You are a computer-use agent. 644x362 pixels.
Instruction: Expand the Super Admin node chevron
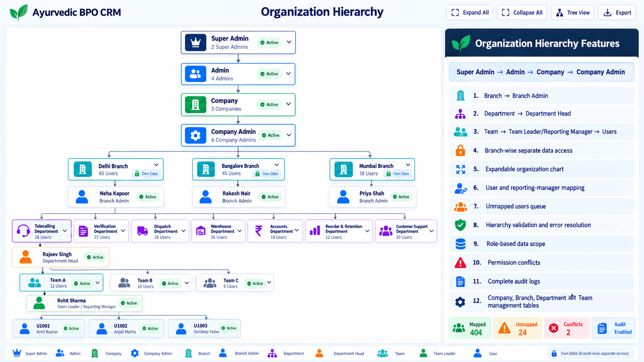click(289, 42)
